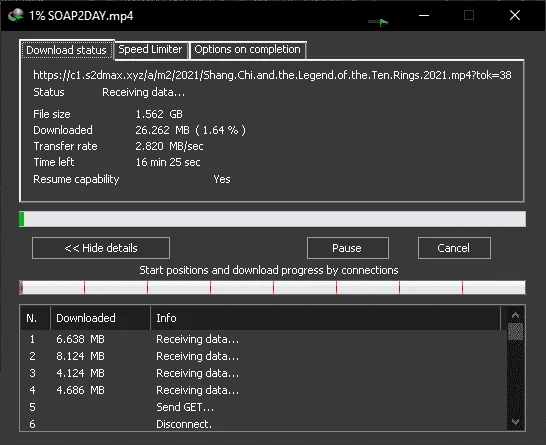The width and height of the screenshot is (546, 445).
Task: Cancel the download
Action: click(x=454, y=248)
